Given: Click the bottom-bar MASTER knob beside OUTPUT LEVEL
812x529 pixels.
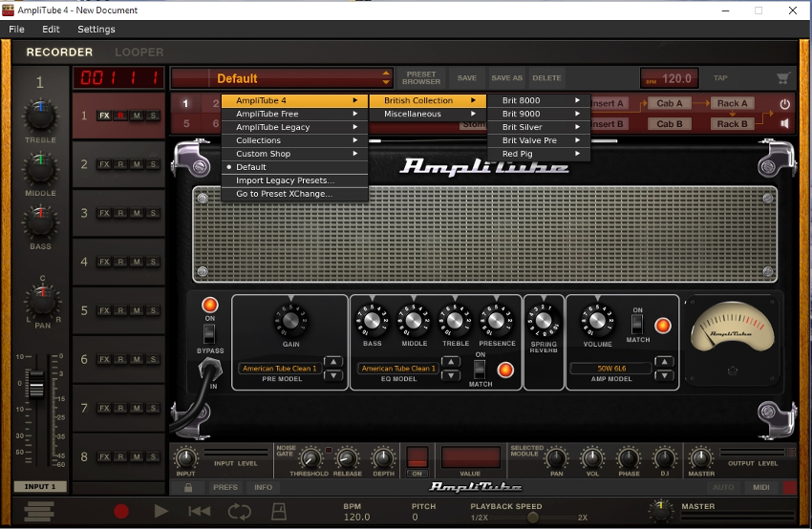Looking at the screenshot, I should click(x=700, y=458).
